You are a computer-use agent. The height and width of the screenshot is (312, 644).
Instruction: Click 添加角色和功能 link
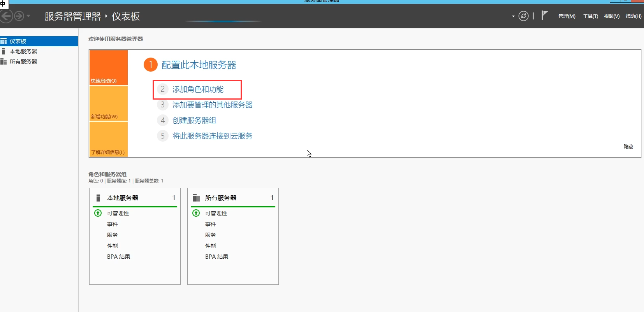coord(198,89)
